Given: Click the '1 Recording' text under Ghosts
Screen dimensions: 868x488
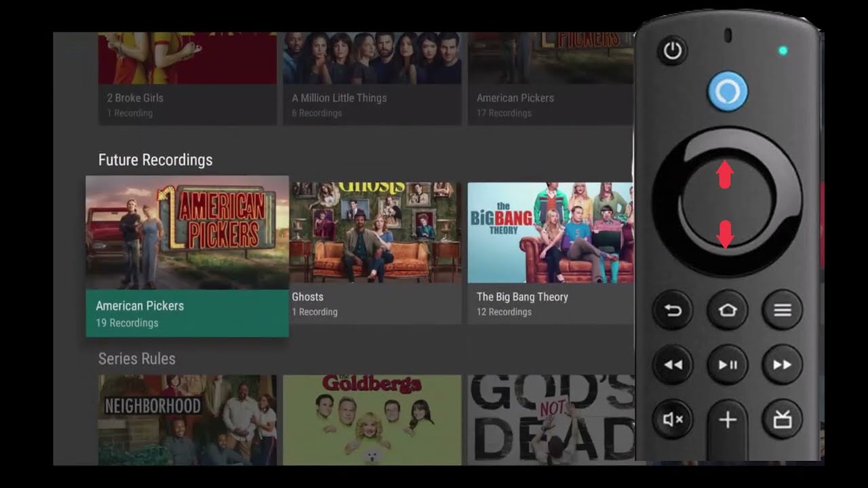Looking at the screenshot, I should pos(315,312).
